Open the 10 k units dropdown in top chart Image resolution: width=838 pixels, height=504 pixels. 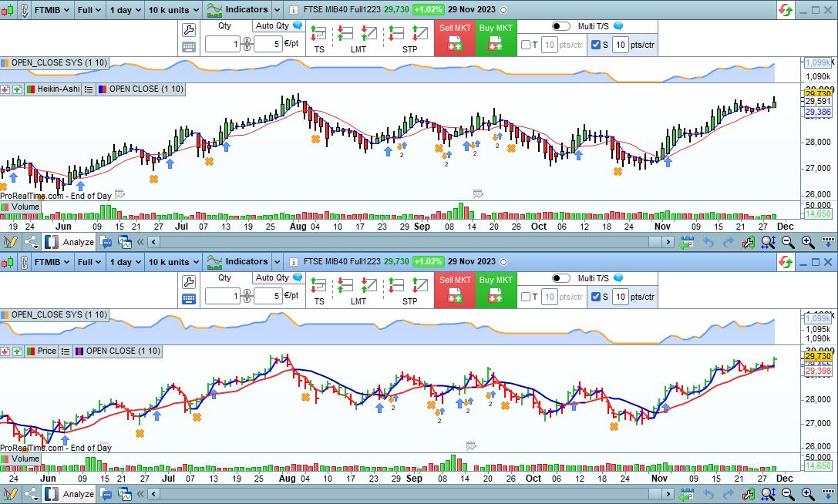[x=173, y=9]
